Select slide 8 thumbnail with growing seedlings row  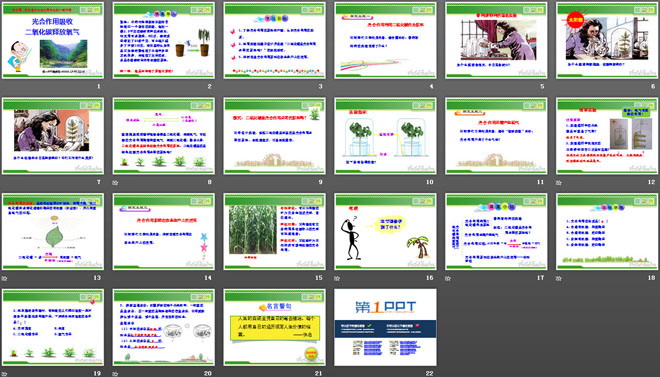click(x=164, y=136)
